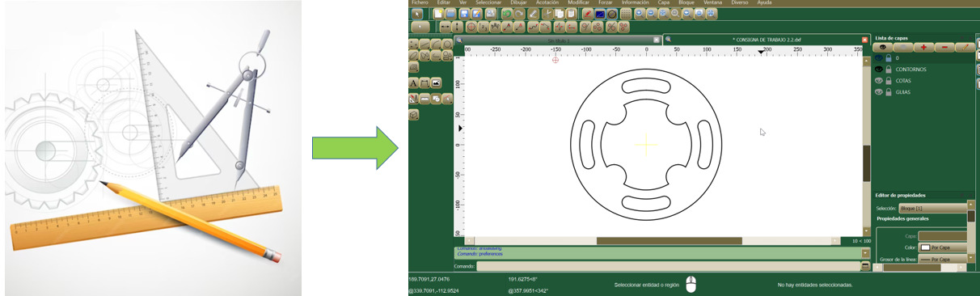Image resolution: width=980 pixels, height=296 pixels.
Task: Cut selection with scissors icon
Action: pyautogui.click(x=547, y=14)
